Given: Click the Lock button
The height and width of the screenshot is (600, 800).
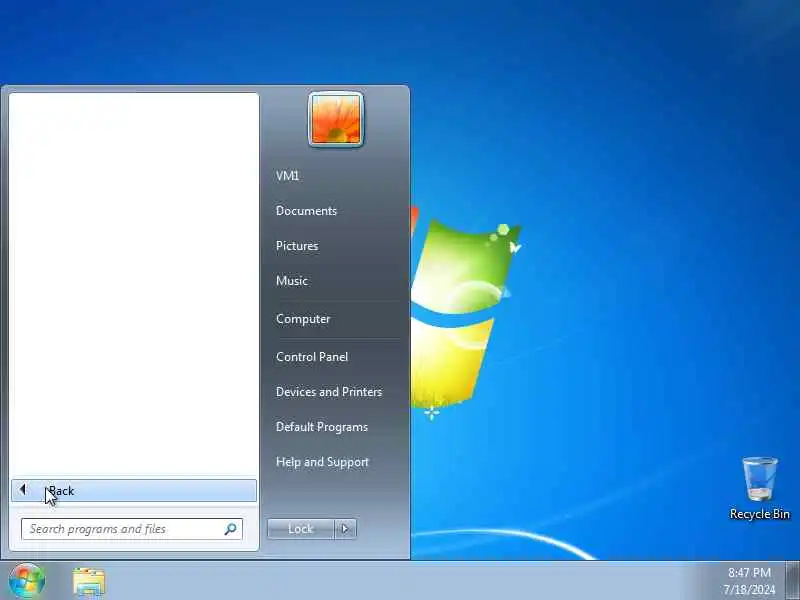Looking at the screenshot, I should (x=301, y=529).
